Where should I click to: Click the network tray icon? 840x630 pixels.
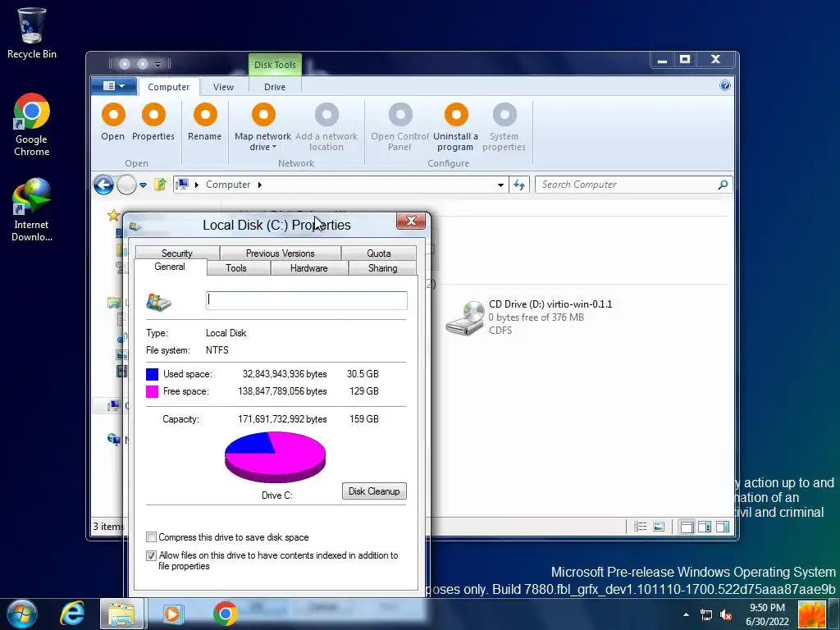[706, 615]
